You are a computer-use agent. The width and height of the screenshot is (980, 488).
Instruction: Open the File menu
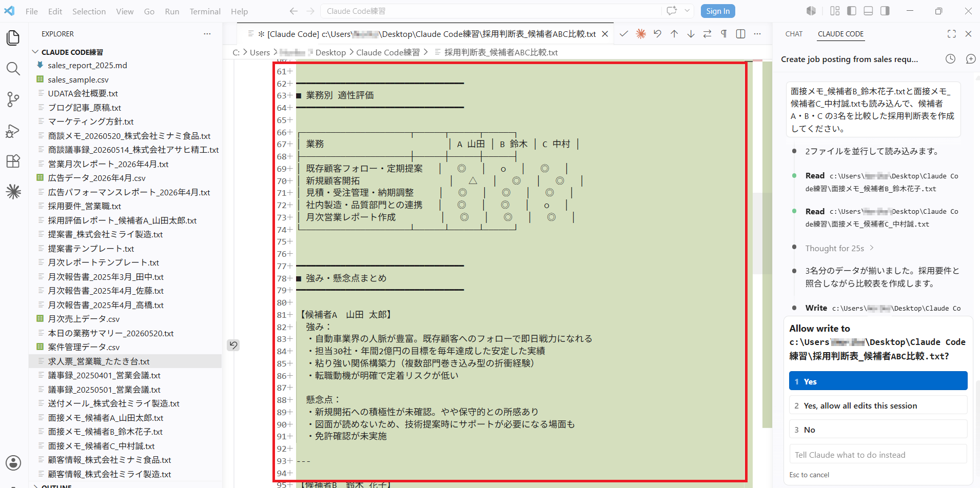tap(32, 11)
